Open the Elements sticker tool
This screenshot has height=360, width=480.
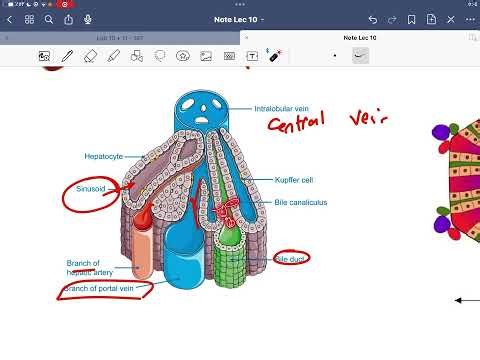pos(183,56)
